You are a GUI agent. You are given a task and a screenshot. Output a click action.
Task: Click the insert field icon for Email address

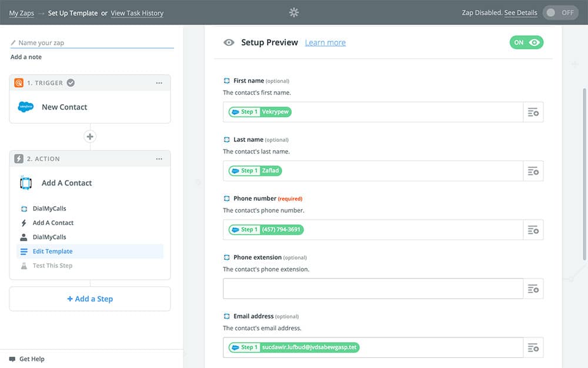point(533,347)
